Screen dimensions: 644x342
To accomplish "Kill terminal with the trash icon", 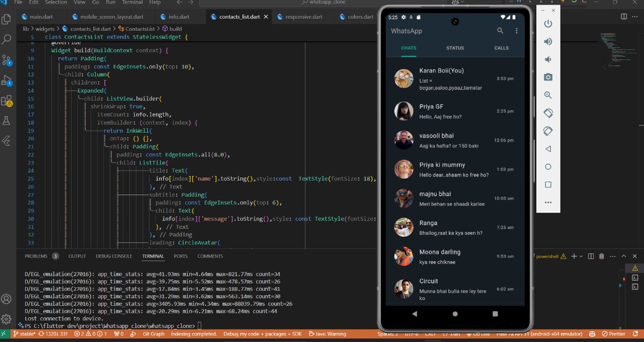I will (x=602, y=256).
